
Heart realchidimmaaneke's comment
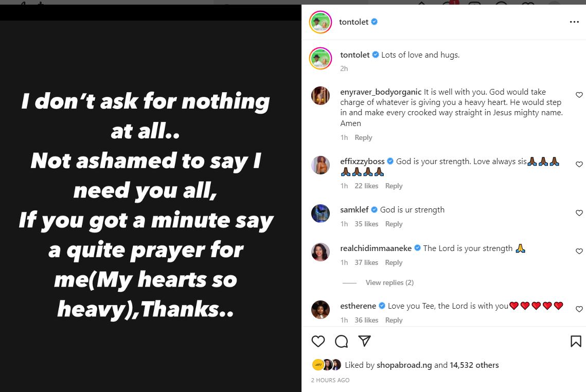tap(579, 252)
